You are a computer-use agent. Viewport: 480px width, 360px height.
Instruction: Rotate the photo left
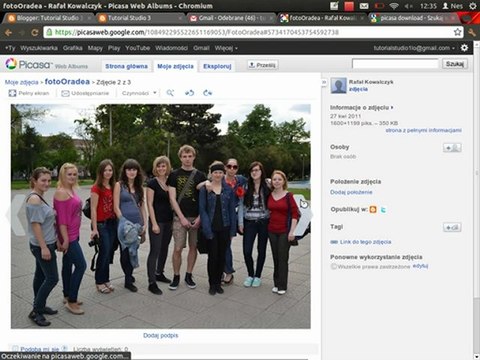[189, 93]
